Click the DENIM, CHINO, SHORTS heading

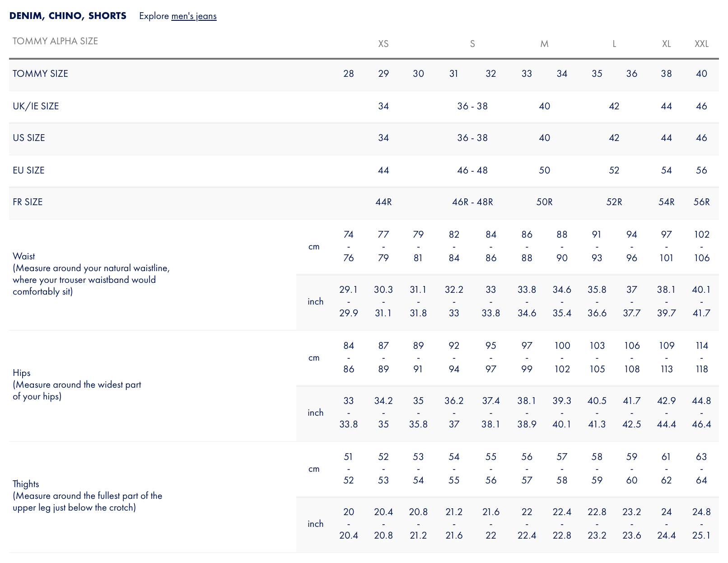tap(68, 16)
